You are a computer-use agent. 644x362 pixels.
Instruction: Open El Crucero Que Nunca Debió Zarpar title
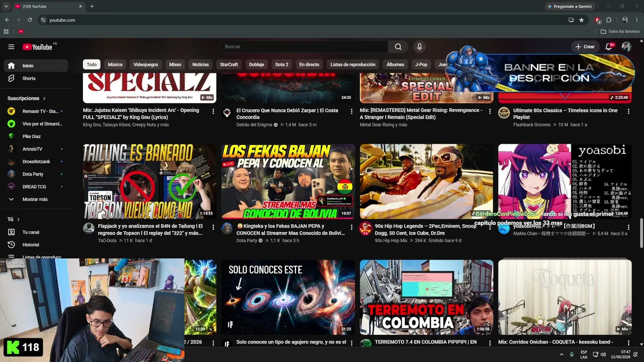click(x=287, y=114)
